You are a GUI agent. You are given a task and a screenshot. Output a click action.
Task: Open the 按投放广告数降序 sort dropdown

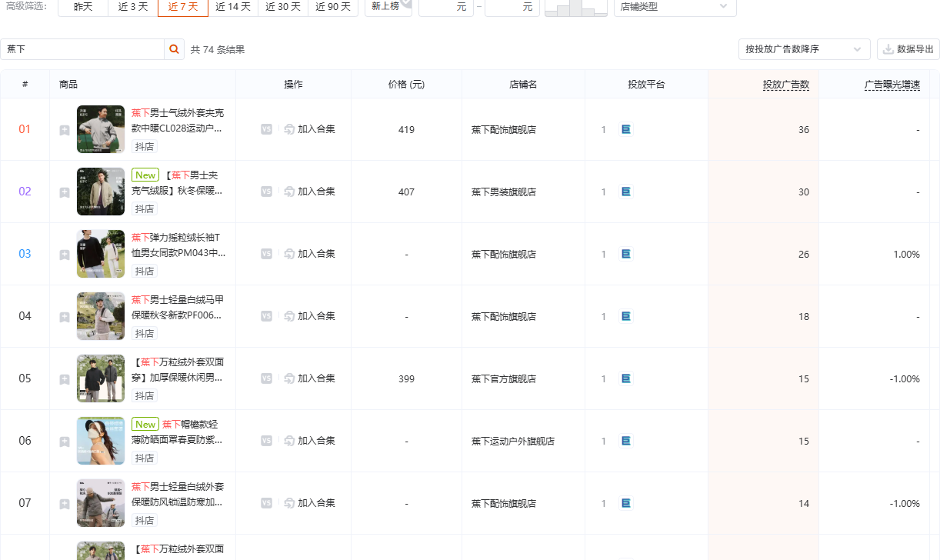point(804,49)
